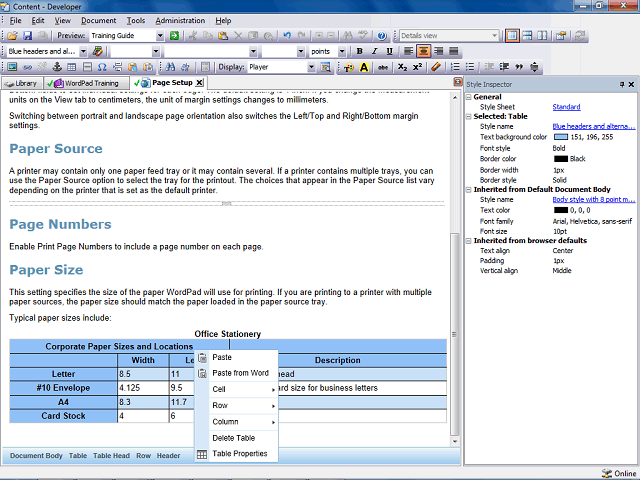Collapse the Selected: Table section

click(469, 116)
